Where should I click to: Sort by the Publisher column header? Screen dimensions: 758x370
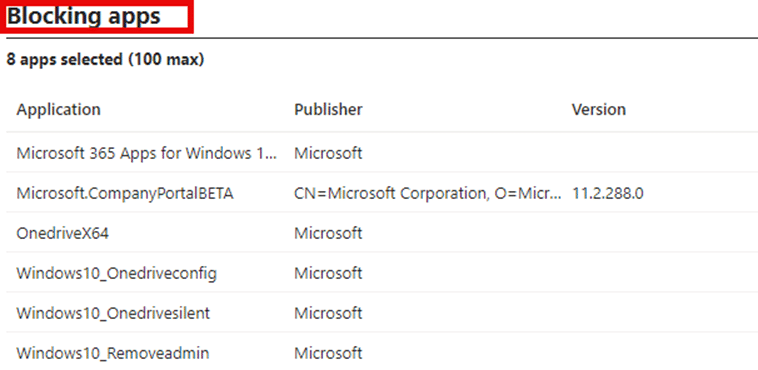[x=328, y=109]
